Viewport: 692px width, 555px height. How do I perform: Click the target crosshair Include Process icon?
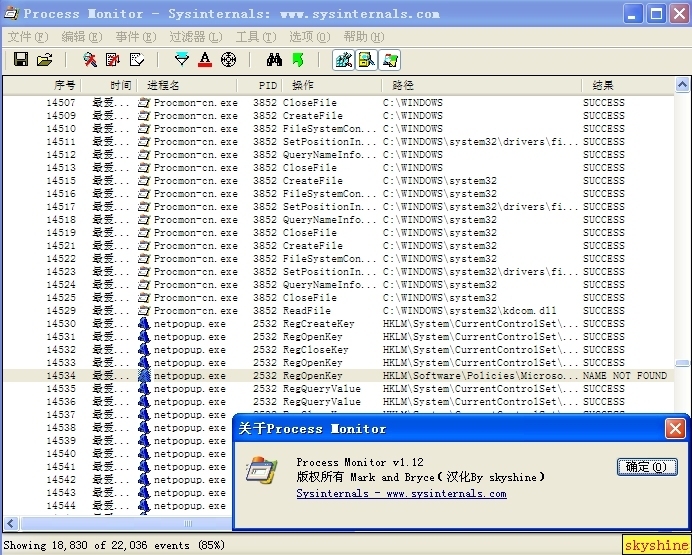point(228,59)
